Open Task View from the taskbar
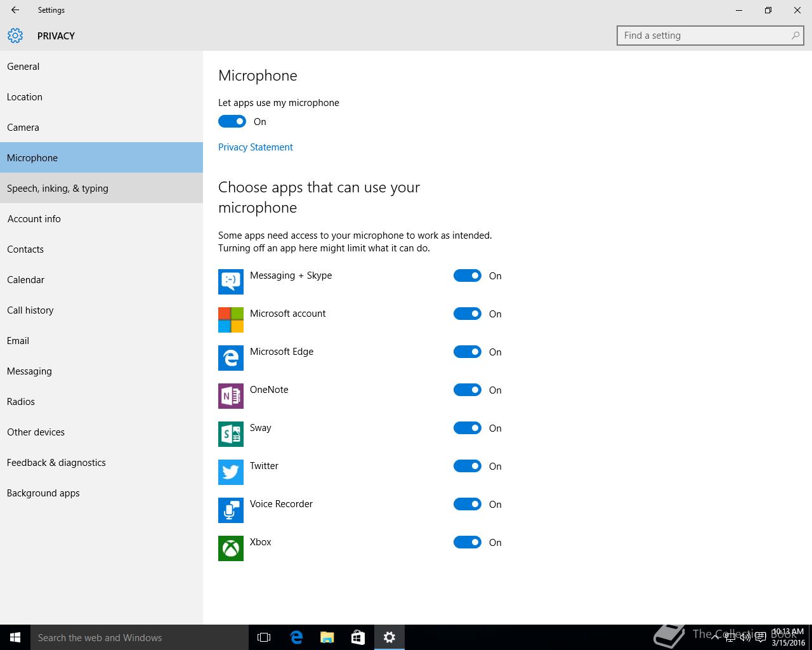This screenshot has width=812, height=650. pos(264,637)
